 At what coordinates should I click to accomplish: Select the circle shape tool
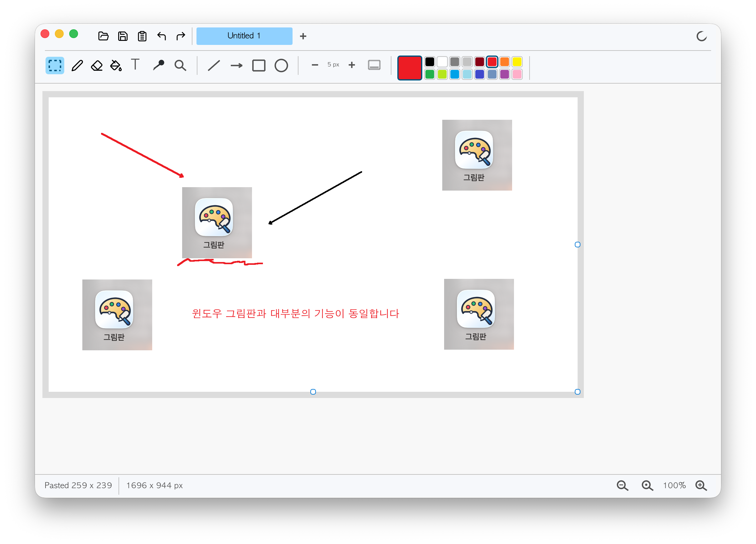point(281,66)
